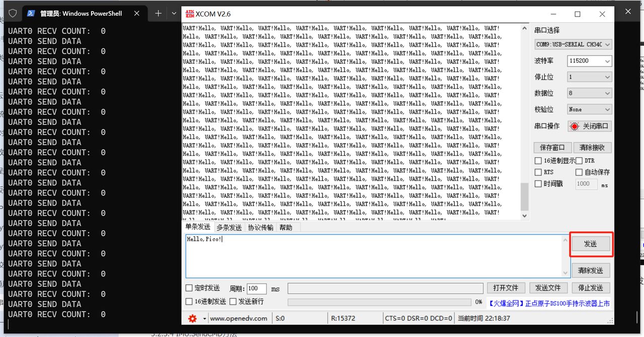Image resolution: width=644 pixels, height=337 pixels.
Task: Open the arrow menu beside the gear icon
Action: pyautogui.click(x=204, y=318)
